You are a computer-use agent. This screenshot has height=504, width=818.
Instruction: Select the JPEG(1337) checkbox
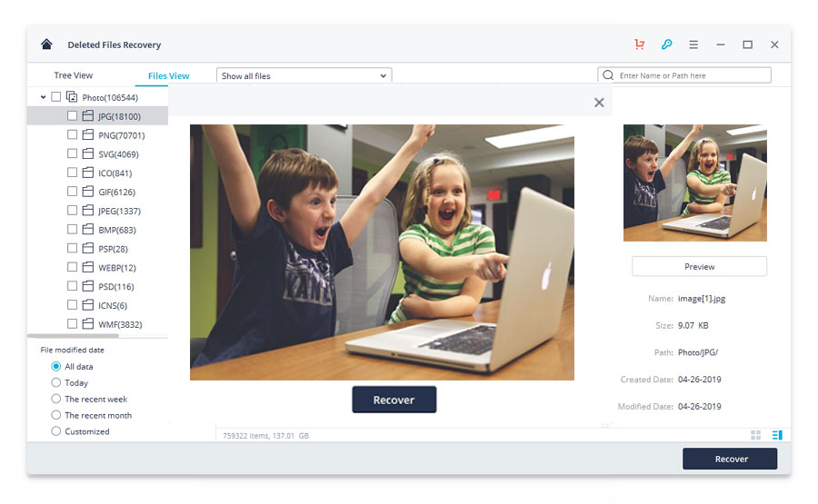coord(72,210)
